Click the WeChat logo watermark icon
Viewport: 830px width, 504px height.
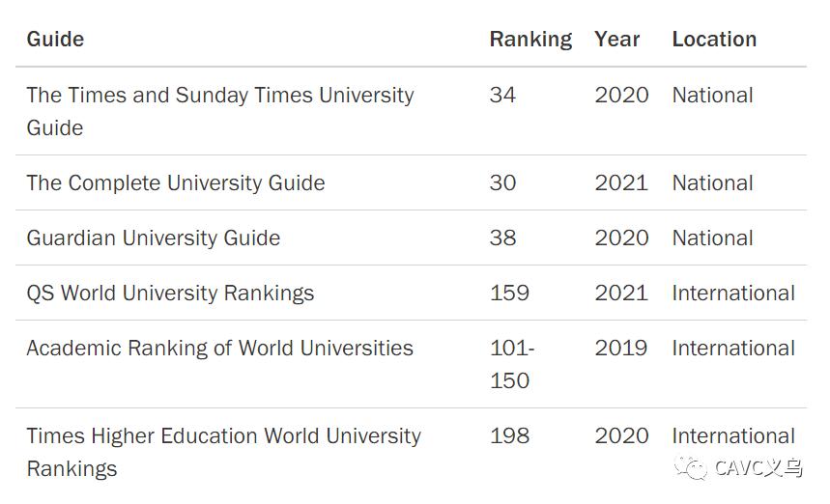click(x=692, y=468)
